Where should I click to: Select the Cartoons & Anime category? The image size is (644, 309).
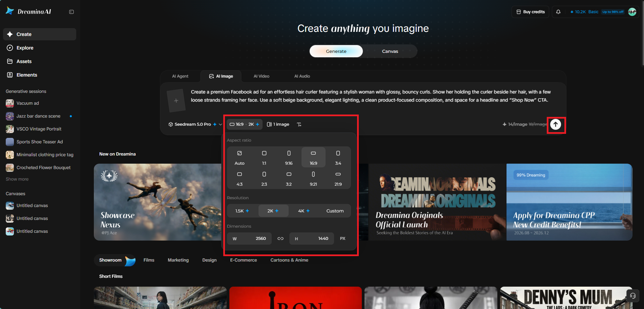(x=289, y=260)
